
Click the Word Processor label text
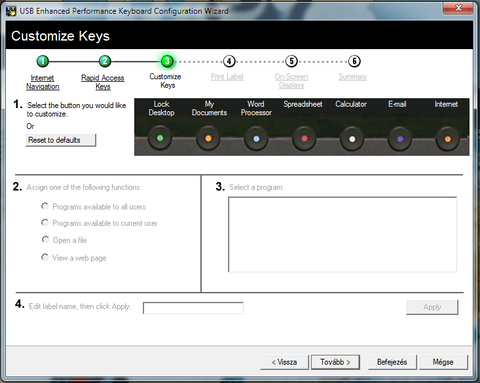(x=256, y=108)
